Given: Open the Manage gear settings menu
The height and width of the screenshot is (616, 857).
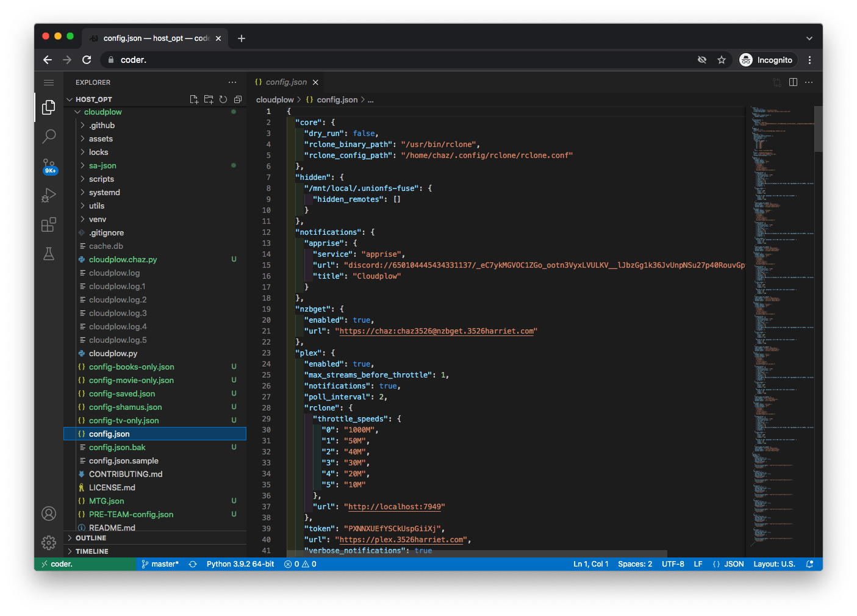Looking at the screenshot, I should [49, 542].
